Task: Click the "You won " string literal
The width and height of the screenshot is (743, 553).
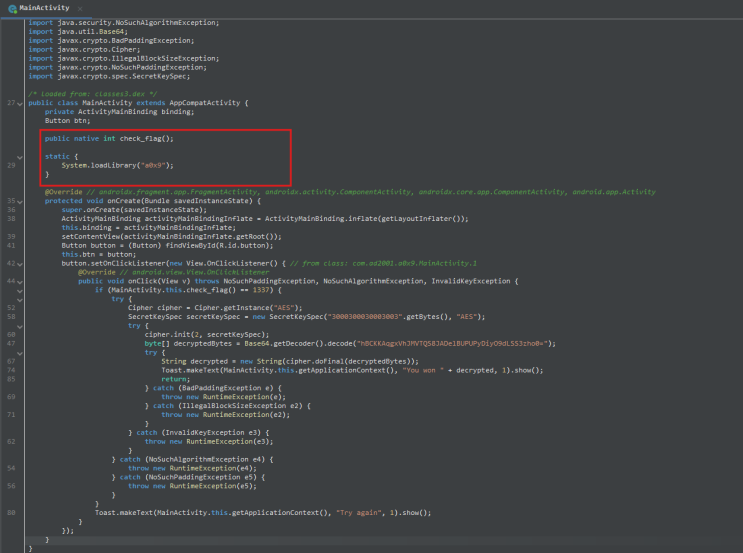Action: coord(423,370)
